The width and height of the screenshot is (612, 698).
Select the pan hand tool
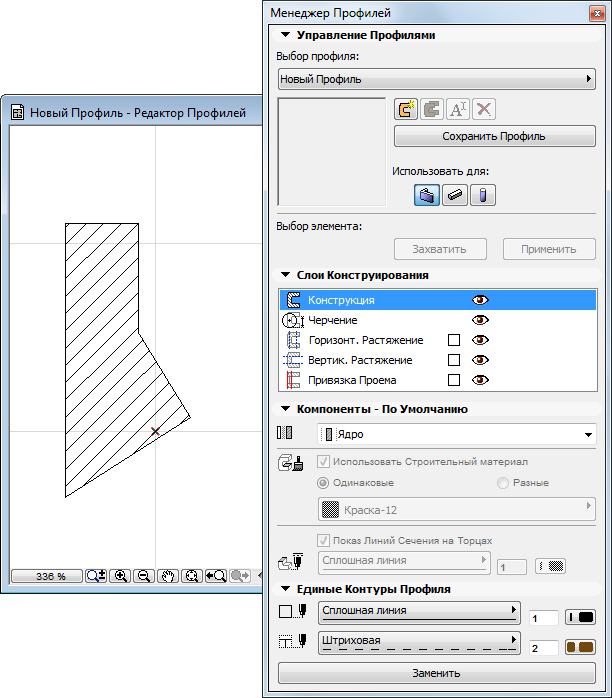[x=168, y=576]
